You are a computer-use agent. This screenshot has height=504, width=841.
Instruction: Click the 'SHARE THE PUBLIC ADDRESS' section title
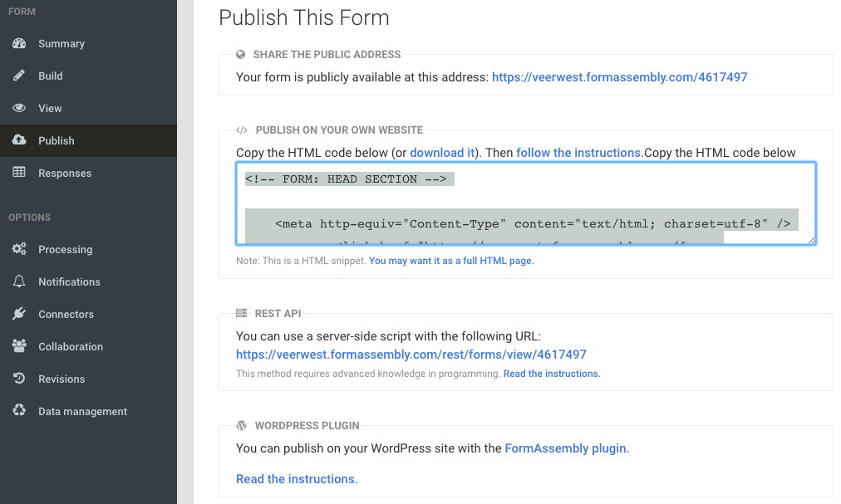[x=327, y=54]
